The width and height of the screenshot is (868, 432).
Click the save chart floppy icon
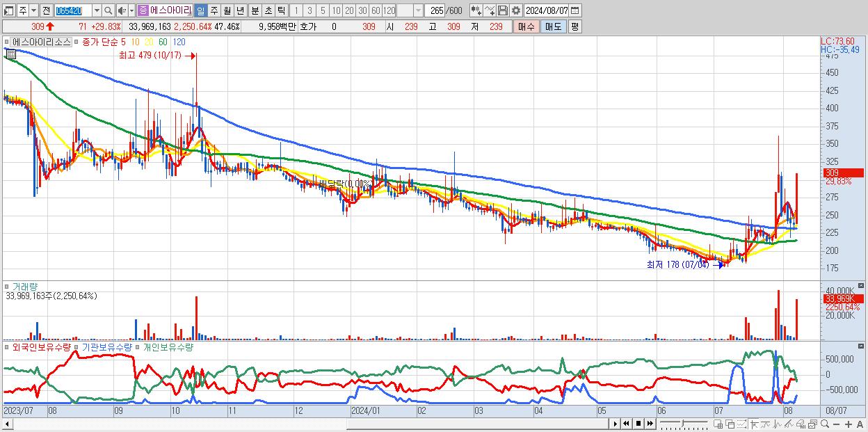[x=503, y=10]
